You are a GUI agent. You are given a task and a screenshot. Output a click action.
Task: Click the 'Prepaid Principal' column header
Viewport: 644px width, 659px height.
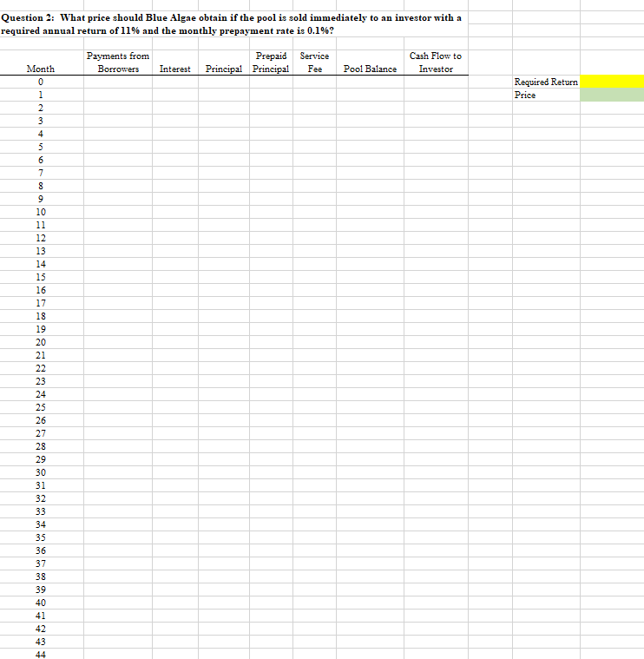pyautogui.click(x=271, y=63)
